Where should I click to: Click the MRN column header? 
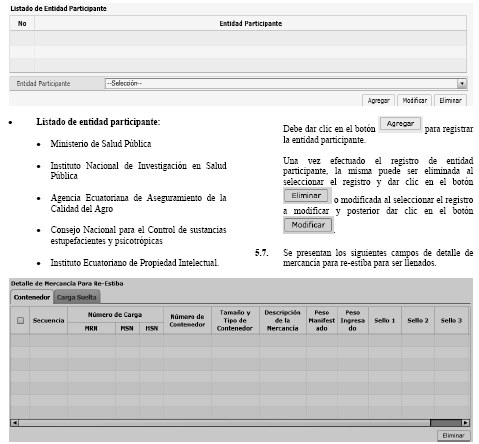click(91, 328)
